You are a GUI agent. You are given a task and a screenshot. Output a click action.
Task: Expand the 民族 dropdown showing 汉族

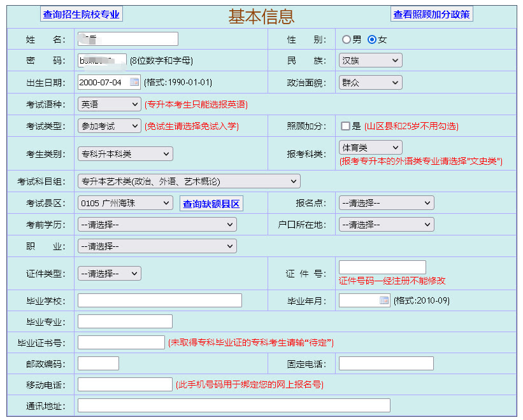click(370, 60)
